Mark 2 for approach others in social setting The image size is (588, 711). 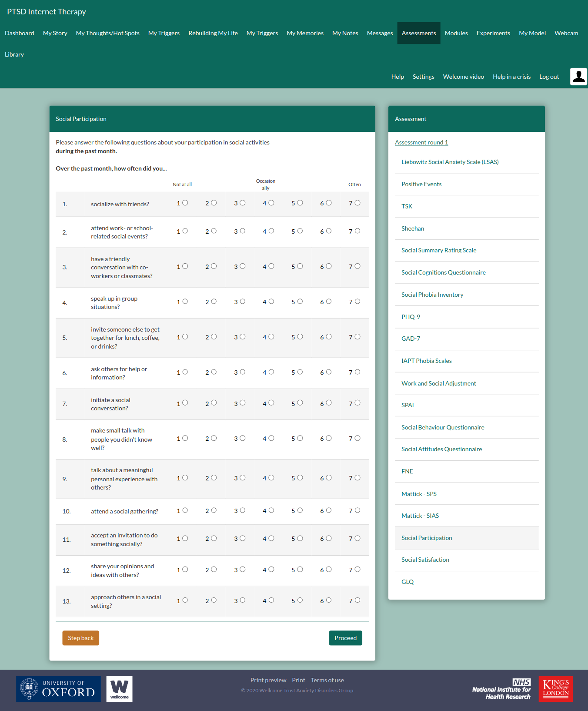click(214, 600)
